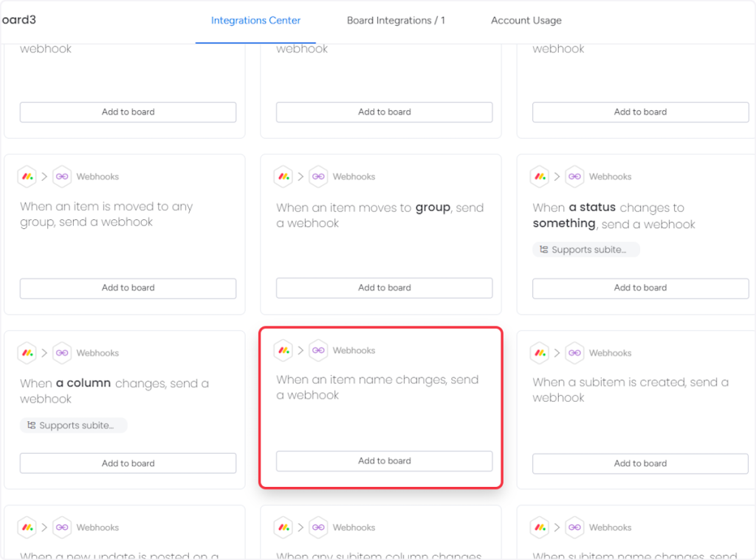Click monday logo in 'any subitem column changes' card
Viewport: 756px width, 560px height.
[283, 527]
